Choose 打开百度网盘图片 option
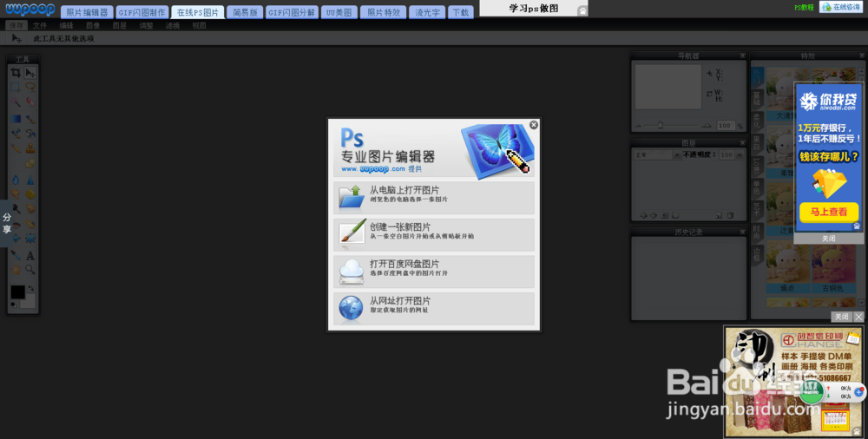Image resolution: width=868 pixels, height=439 pixels. click(x=434, y=272)
